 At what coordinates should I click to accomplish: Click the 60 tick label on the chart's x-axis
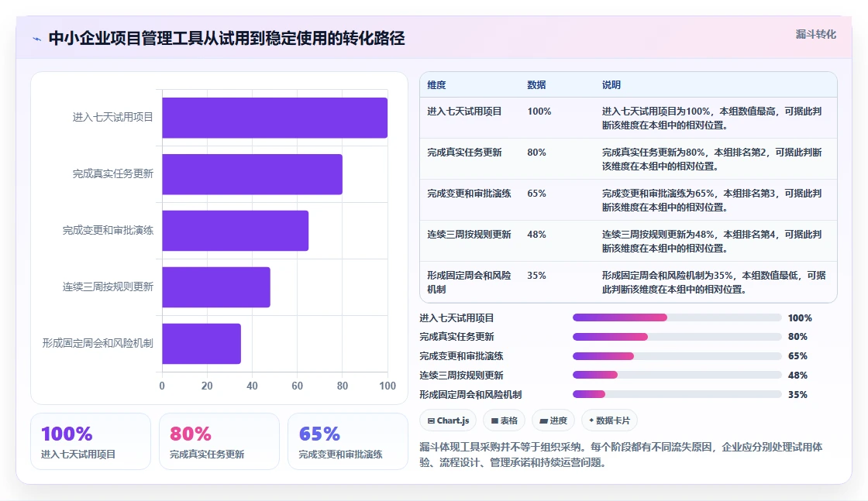coord(298,386)
